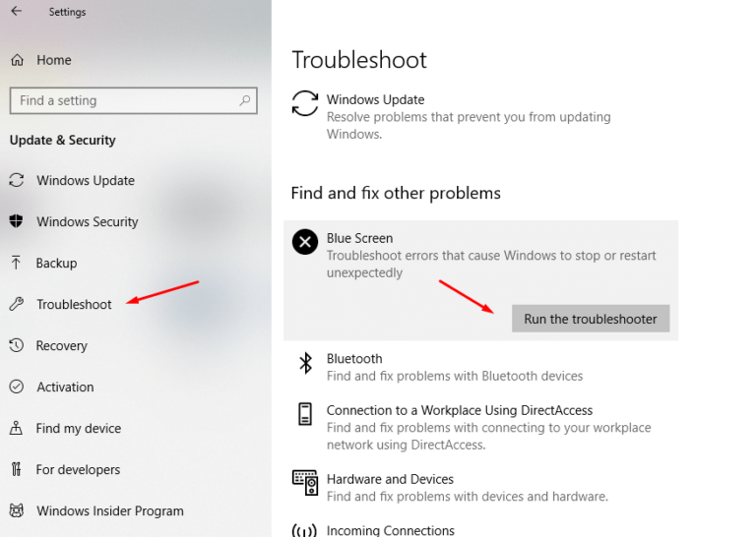This screenshot has height=537, width=756.
Task: Click the Windows Update sync icon in sidebar
Action: (x=17, y=180)
